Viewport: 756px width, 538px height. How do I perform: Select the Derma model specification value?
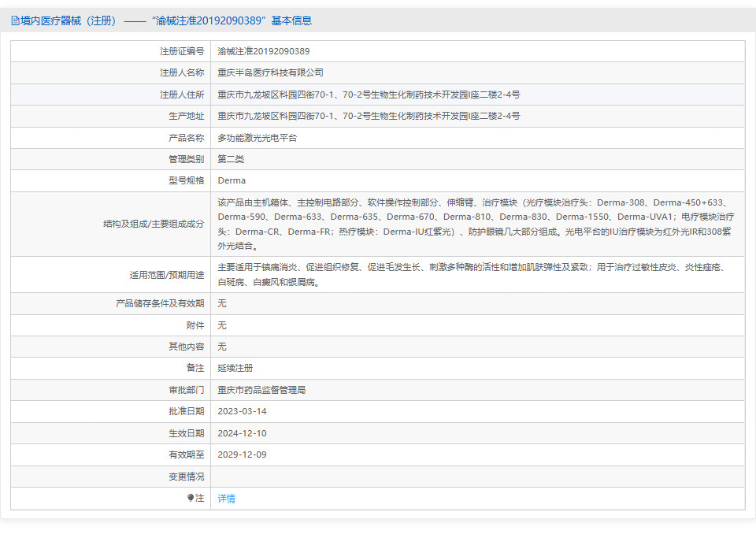(x=232, y=180)
